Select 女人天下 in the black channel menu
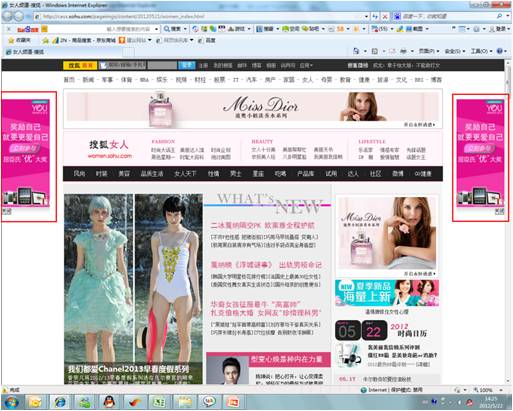The width and height of the screenshot is (513, 411). [185, 174]
